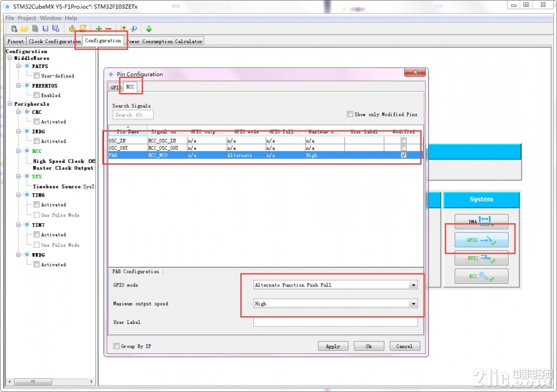Click the IWDG blue node icon

[x=27, y=131]
